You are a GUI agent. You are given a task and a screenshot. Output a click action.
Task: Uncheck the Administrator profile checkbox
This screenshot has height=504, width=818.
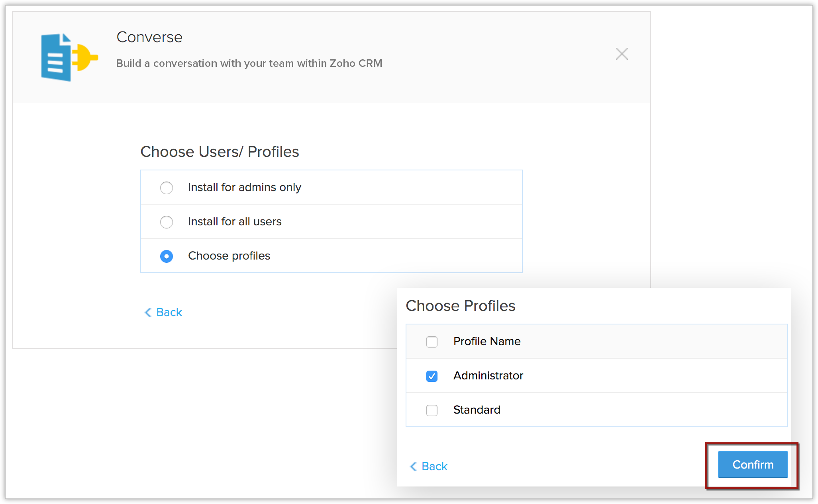point(432,376)
